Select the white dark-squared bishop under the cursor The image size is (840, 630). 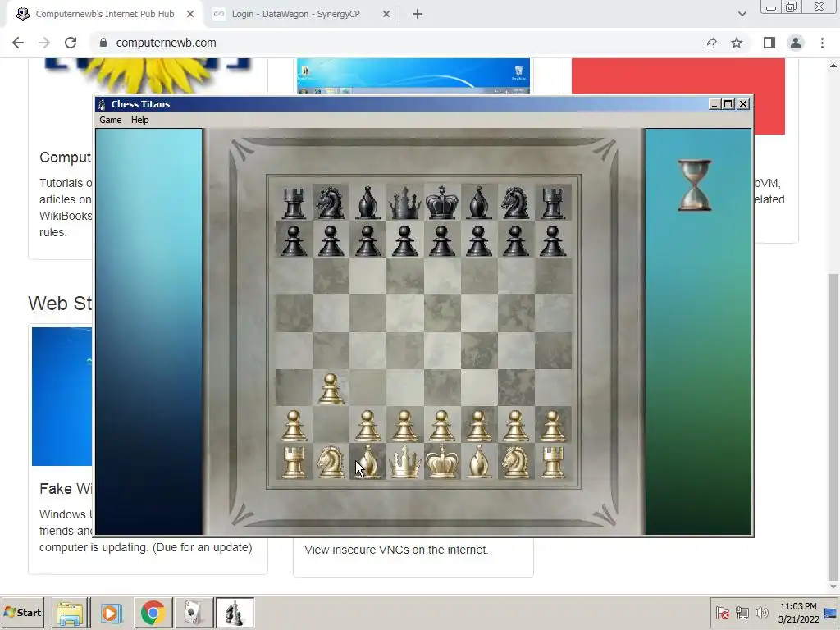point(367,462)
